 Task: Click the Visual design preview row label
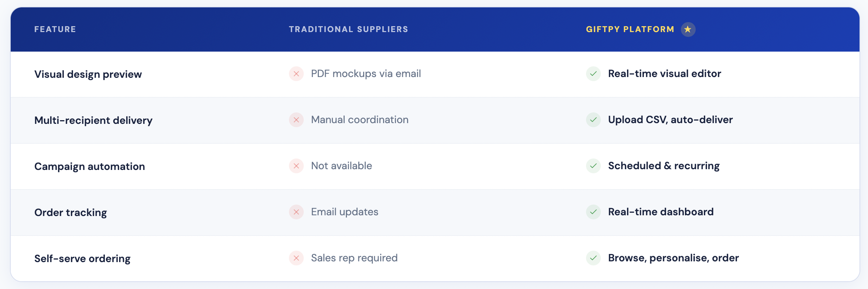88,74
